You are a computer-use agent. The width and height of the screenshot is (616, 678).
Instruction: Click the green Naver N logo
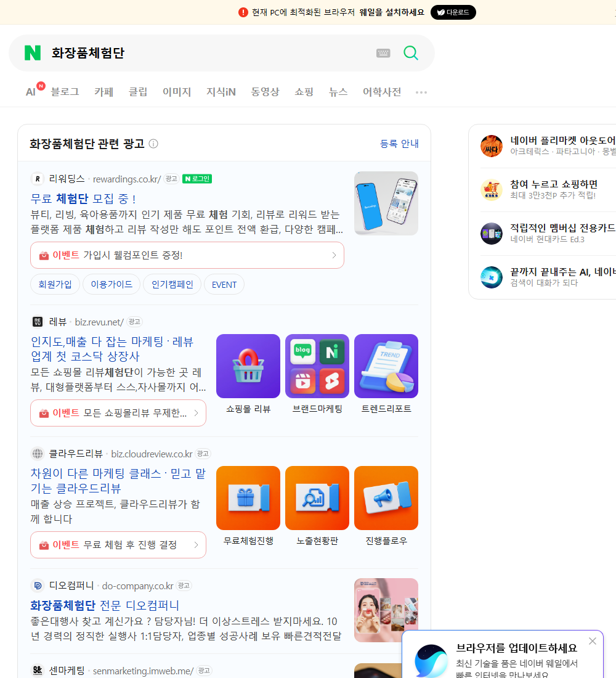33,53
